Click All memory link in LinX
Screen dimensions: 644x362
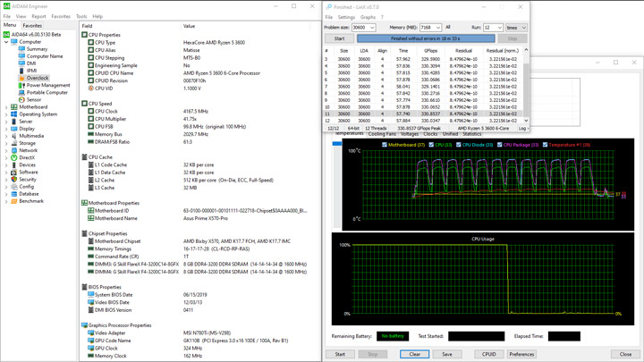tap(448, 27)
